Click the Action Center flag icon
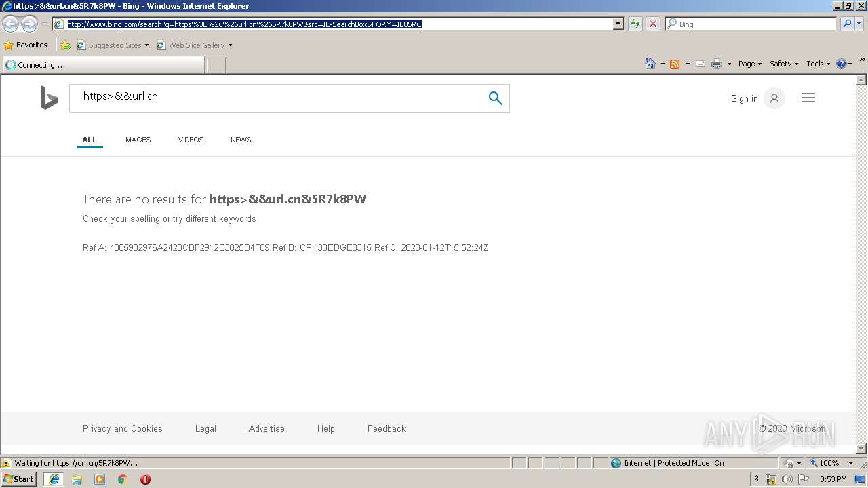 (x=804, y=479)
